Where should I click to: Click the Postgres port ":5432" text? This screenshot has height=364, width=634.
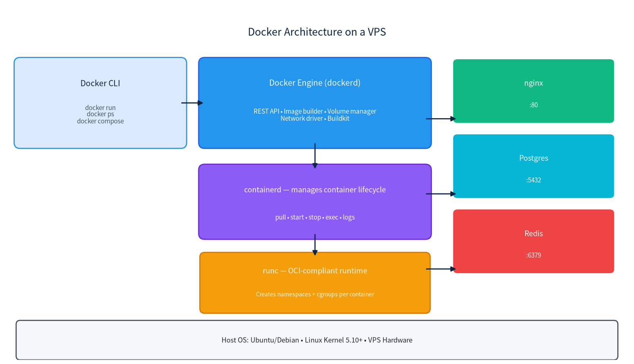click(534, 180)
